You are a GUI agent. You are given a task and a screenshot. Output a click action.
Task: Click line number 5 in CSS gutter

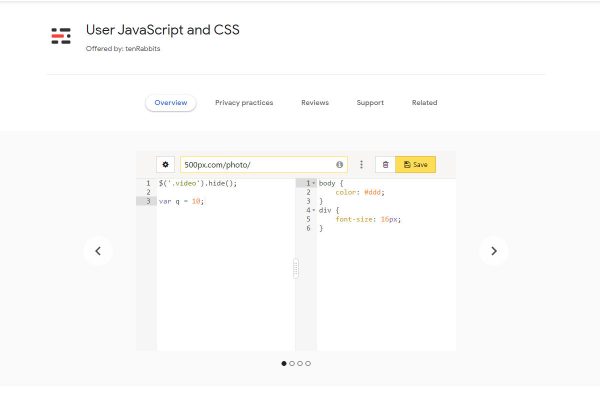coord(308,219)
